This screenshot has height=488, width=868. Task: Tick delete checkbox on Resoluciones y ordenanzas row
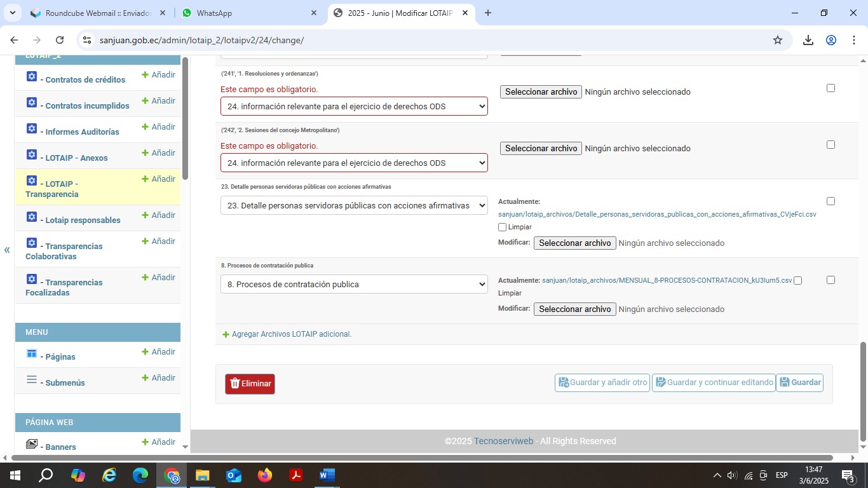tap(831, 88)
